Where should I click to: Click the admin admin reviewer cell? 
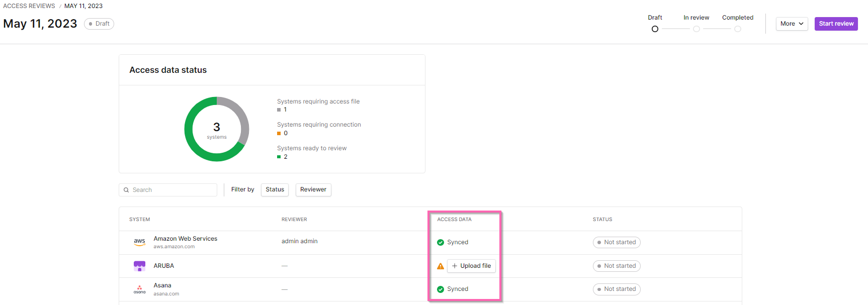coord(300,241)
